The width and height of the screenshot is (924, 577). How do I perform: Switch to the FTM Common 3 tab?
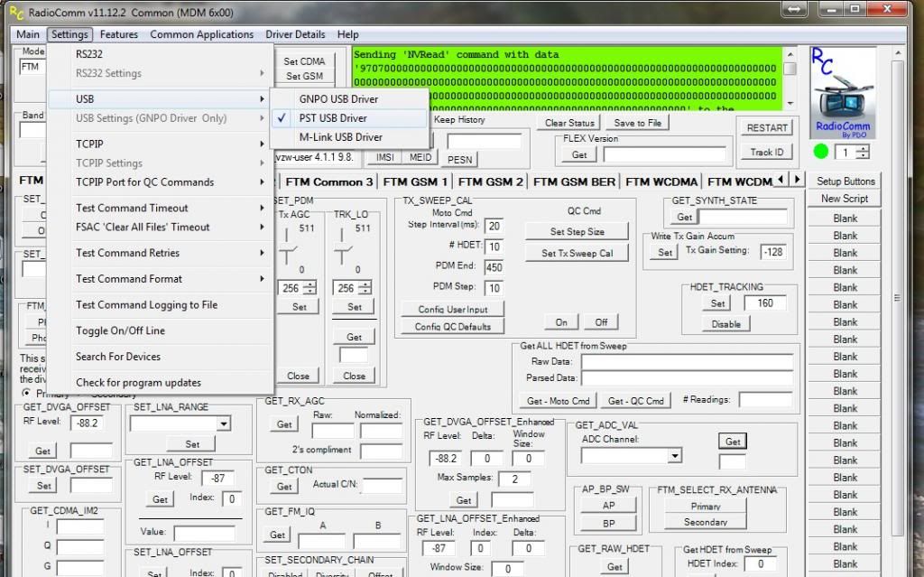pos(328,181)
